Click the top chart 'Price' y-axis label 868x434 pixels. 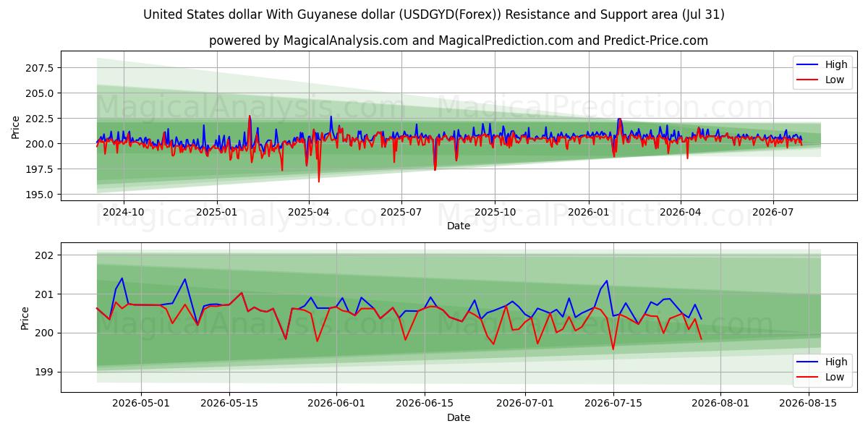(16, 126)
